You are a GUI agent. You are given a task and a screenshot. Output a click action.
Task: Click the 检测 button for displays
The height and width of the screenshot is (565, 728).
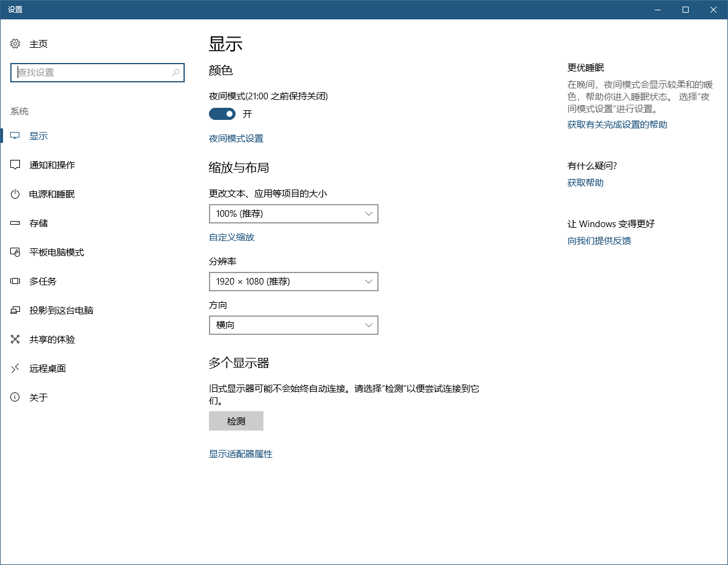[236, 421]
